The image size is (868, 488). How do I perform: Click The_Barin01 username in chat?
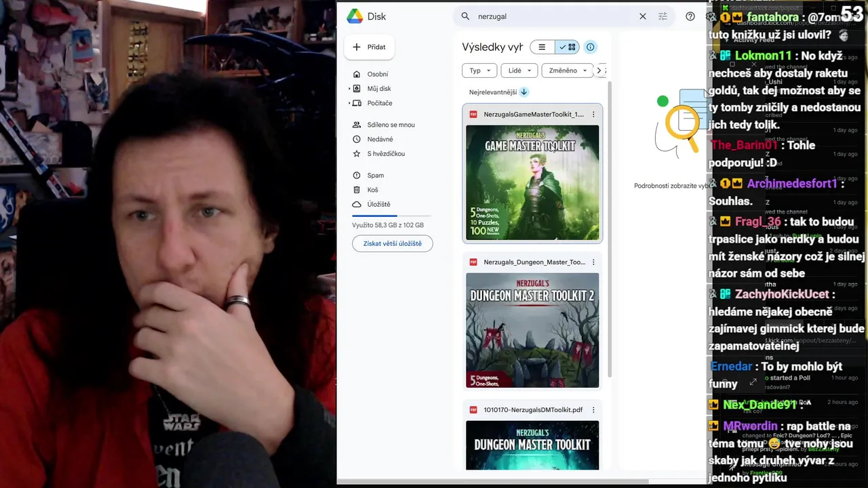(x=744, y=145)
